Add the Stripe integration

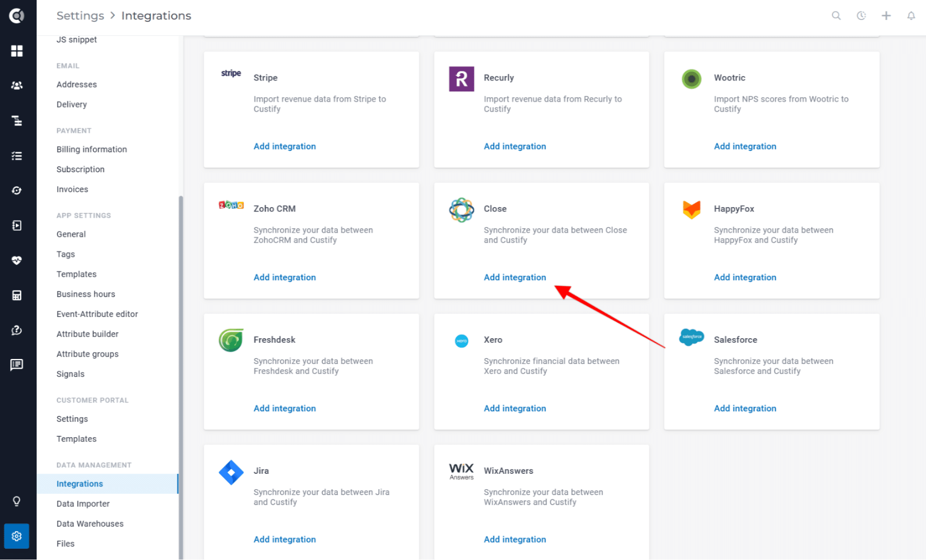(x=284, y=146)
